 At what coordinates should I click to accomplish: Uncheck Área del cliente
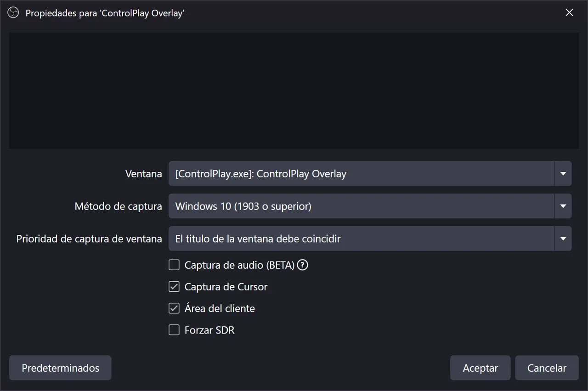click(x=174, y=308)
